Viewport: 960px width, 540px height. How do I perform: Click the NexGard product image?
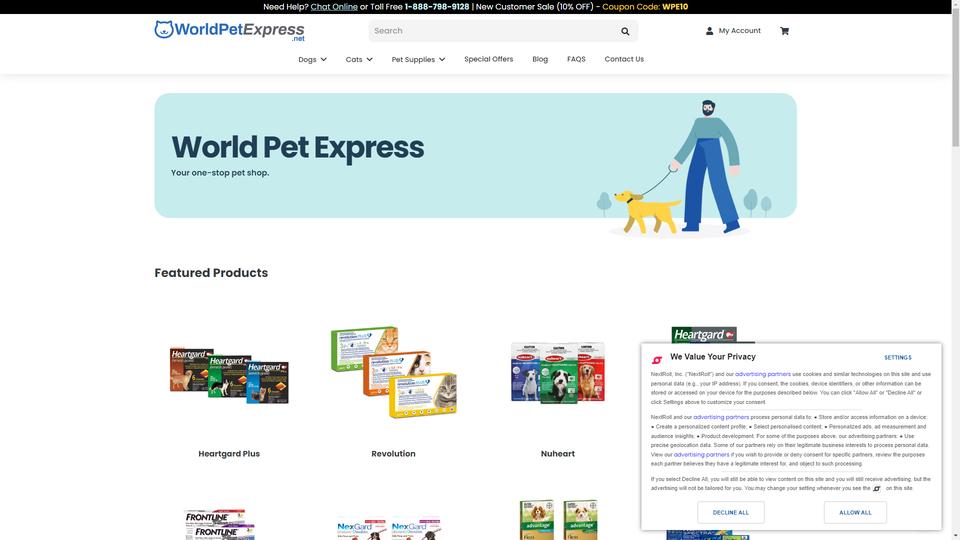389,529
